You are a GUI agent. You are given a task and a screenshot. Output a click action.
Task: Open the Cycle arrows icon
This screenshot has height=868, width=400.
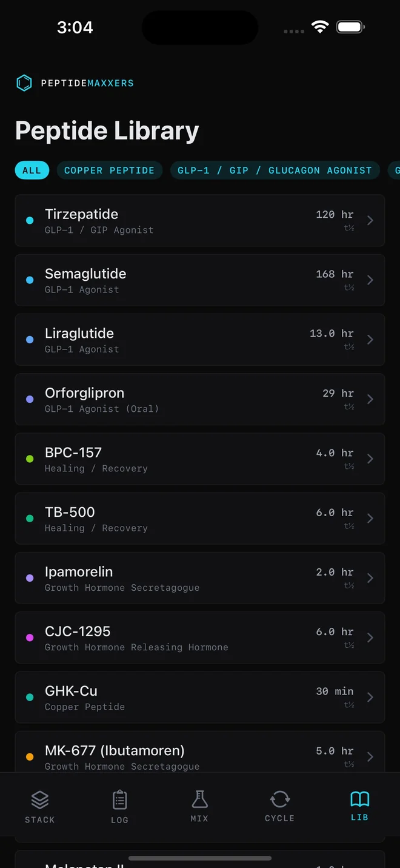tap(279, 799)
